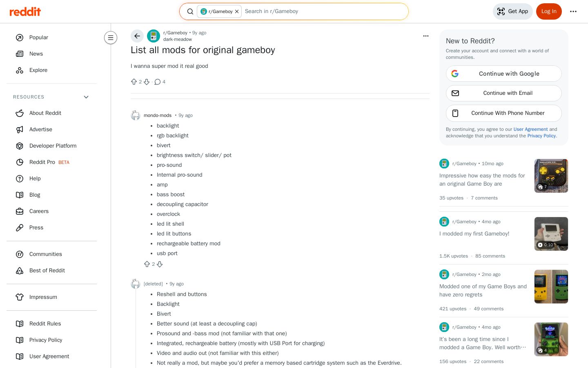Open post overflow three-dot menu
The height and width of the screenshot is (368, 588).
(x=426, y=36)
